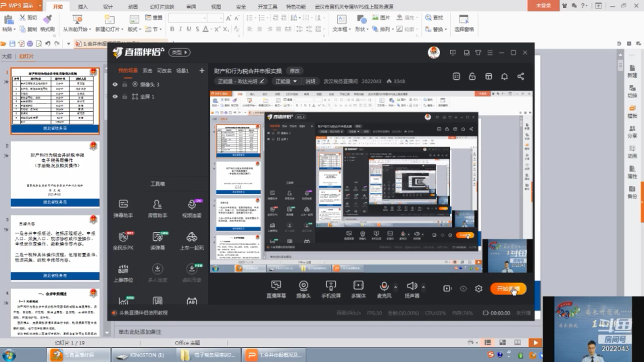Screen dimensions: 644x362
Task: Add 直播屏幕 screen capture source
Action: 276,289
